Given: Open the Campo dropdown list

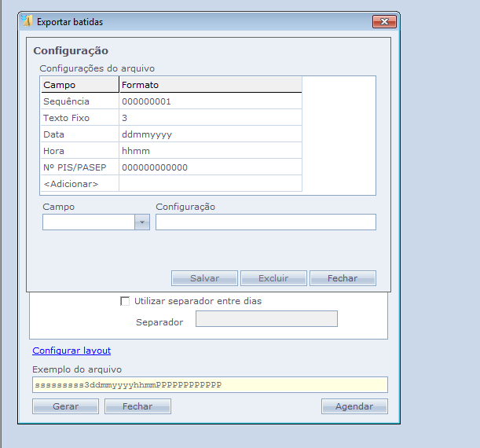Looking at the screenshot, I should (142, 222).
